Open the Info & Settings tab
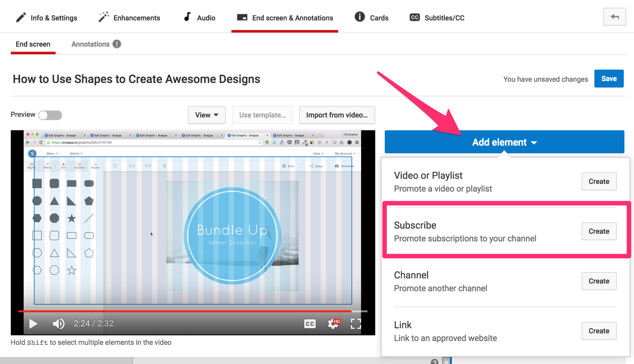 pyautogui.click(x=47, y=18)
